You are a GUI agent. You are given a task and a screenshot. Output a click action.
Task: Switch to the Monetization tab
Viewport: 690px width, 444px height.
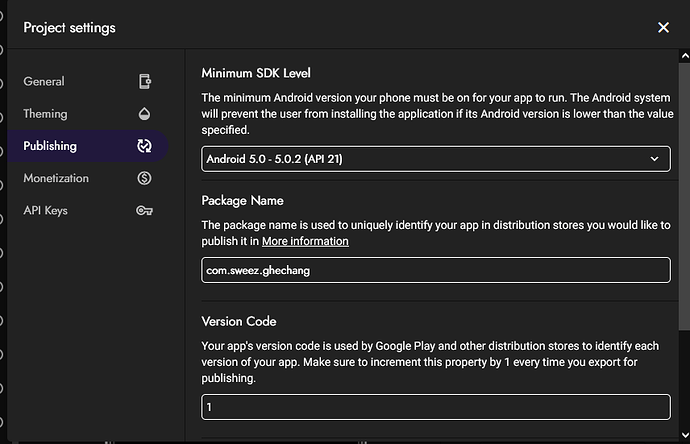click(x=88, y=178)
